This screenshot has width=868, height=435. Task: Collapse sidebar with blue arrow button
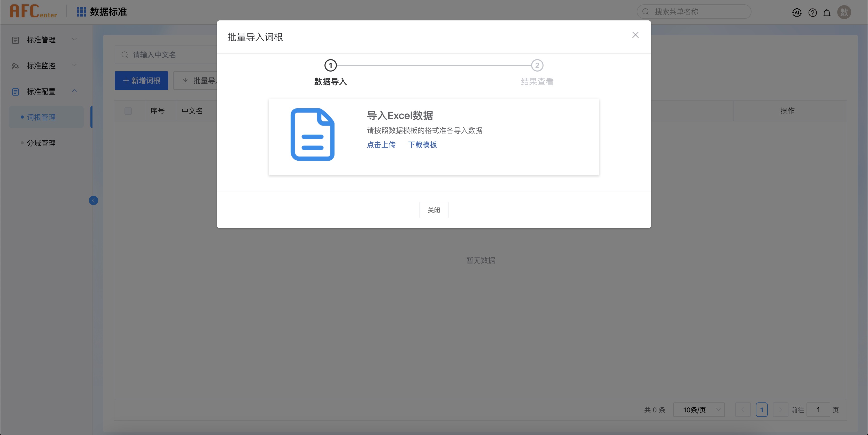(93, 200)
